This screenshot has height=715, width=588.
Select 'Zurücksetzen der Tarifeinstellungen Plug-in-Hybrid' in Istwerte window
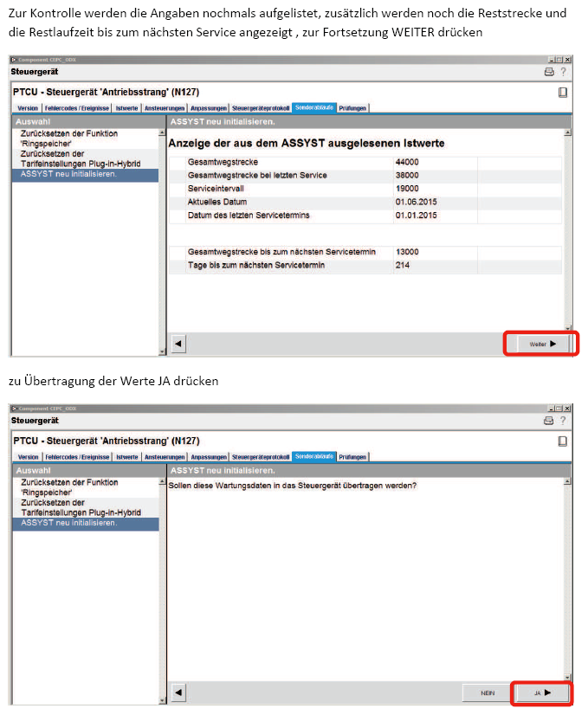tap(86, 158)
